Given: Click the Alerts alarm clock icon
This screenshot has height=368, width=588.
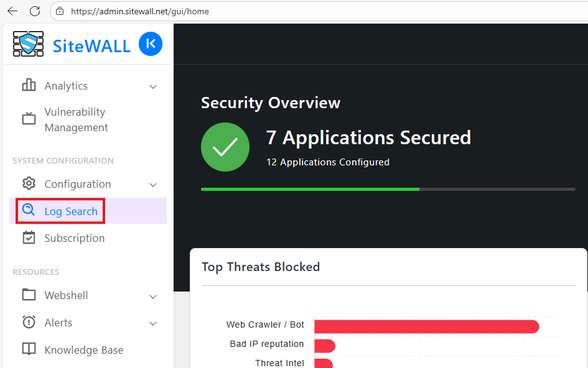Looking at the screenshot, I should point(29,323).
